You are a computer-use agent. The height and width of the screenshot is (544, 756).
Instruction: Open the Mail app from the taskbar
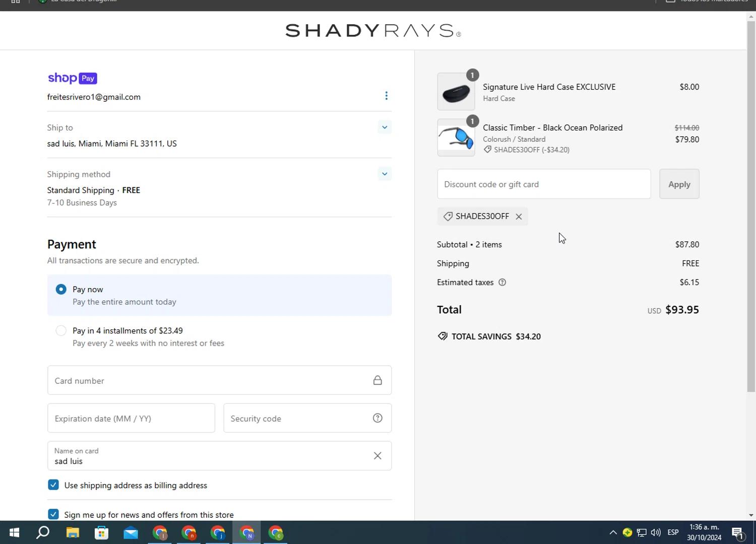131,532
